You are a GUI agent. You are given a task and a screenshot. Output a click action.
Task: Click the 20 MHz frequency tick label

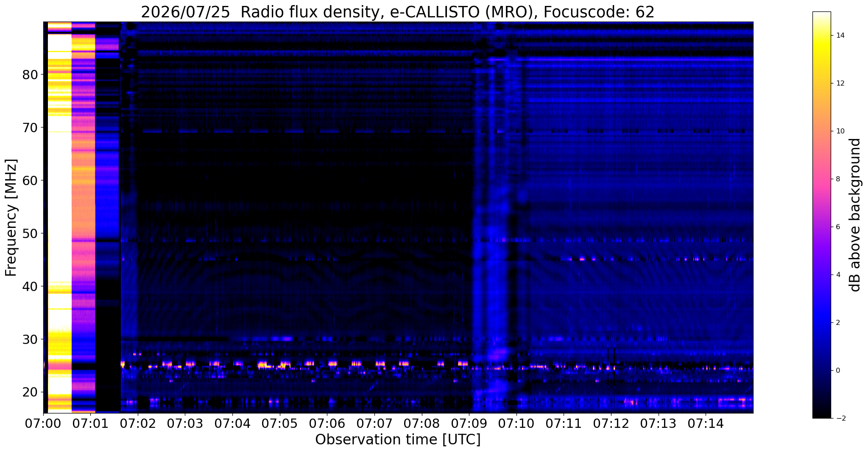pos(29,392)
